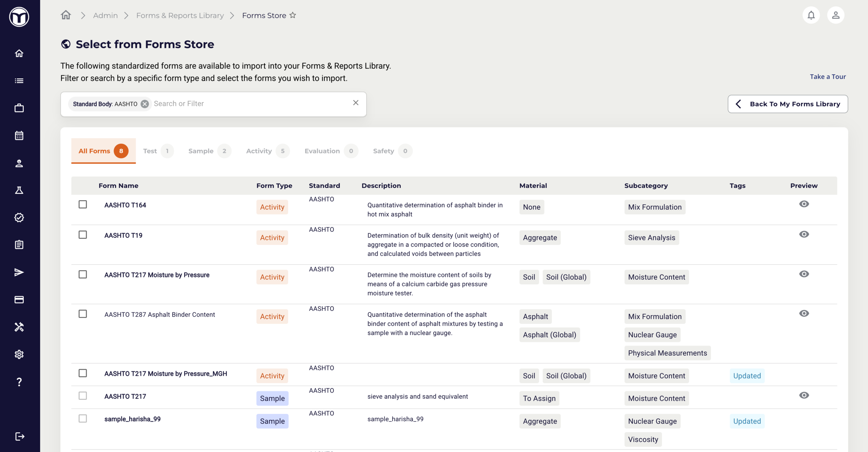
Task: Click the settings gear sidebar icon
Action: 19,354
